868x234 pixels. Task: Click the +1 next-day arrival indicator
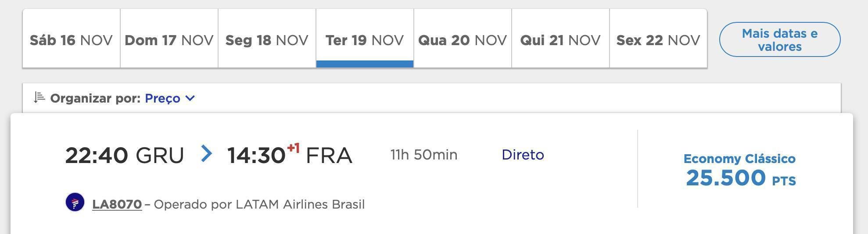[x=294, y=148]
